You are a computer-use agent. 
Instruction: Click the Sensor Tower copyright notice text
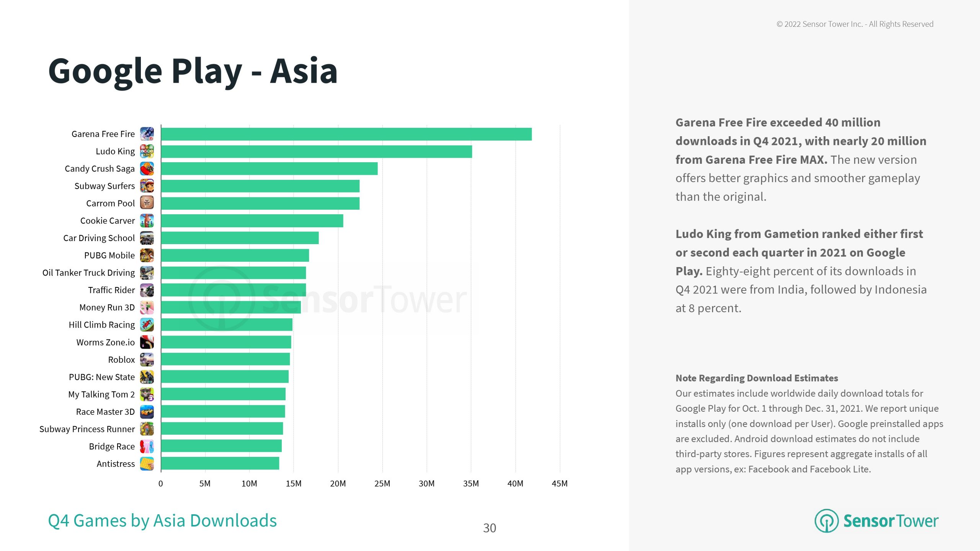[x=854, y=24]
